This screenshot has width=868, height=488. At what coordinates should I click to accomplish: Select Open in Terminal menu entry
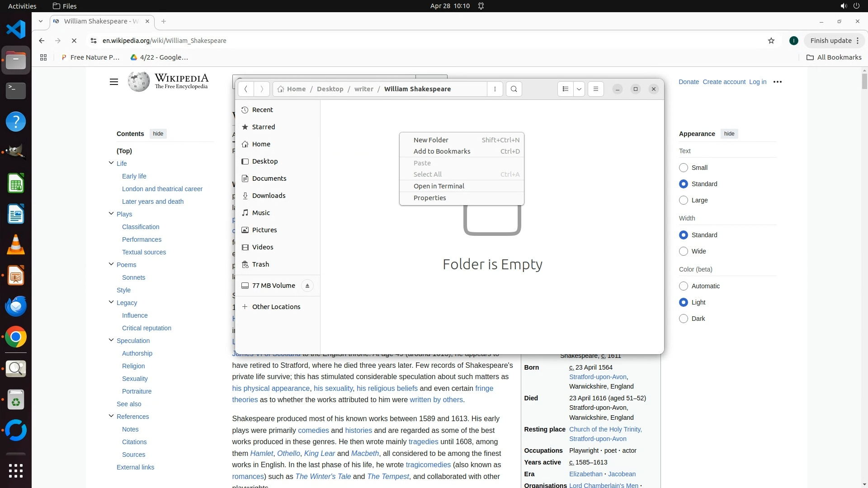[x=439, y=186]
